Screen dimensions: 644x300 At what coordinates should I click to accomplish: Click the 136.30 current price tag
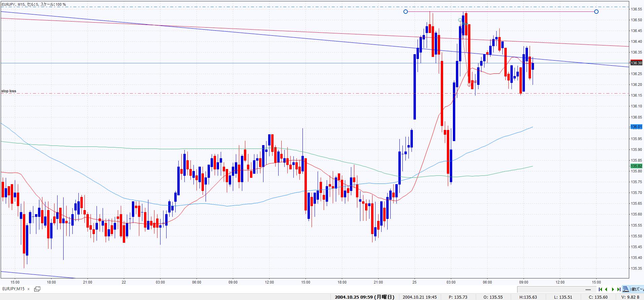[636, 63]
